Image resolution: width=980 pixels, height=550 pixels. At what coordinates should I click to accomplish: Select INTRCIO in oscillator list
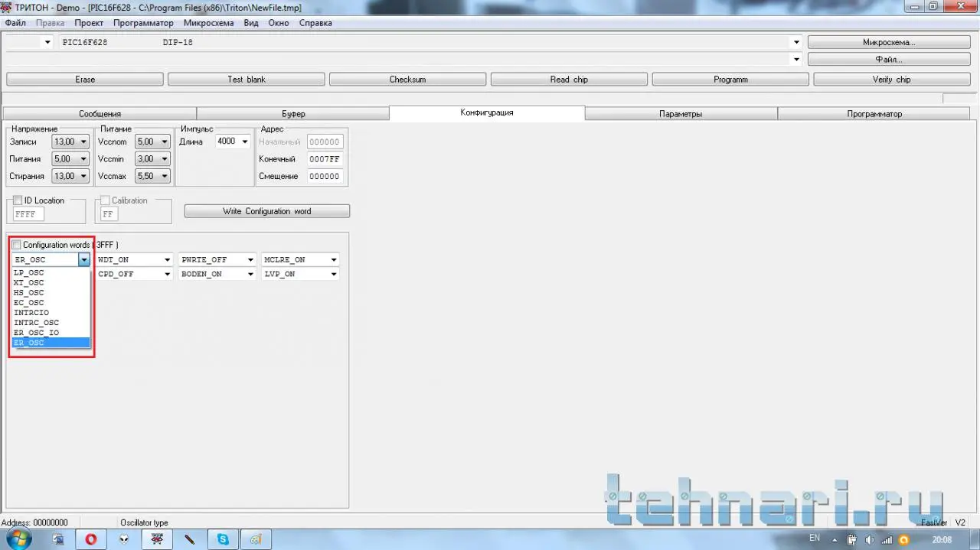51,313
